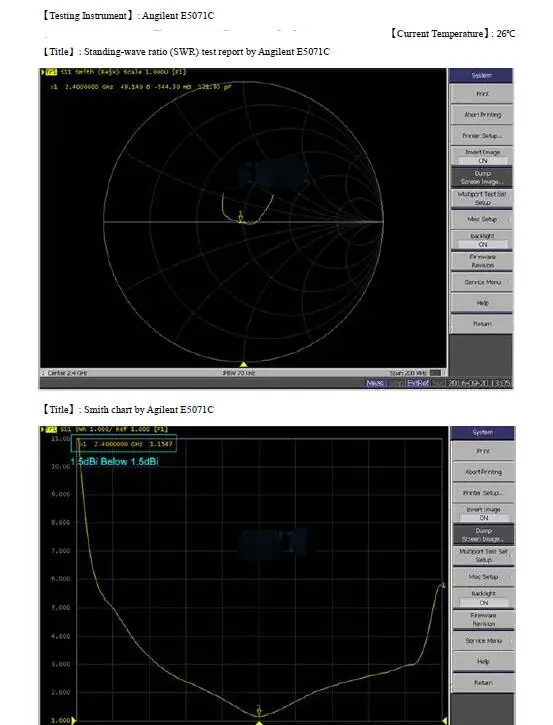This screenshot has height=725, width=553.
Task: Toggle Backlight ON in the upper analyzer screenshot
Action: click(x=481, y=240)
